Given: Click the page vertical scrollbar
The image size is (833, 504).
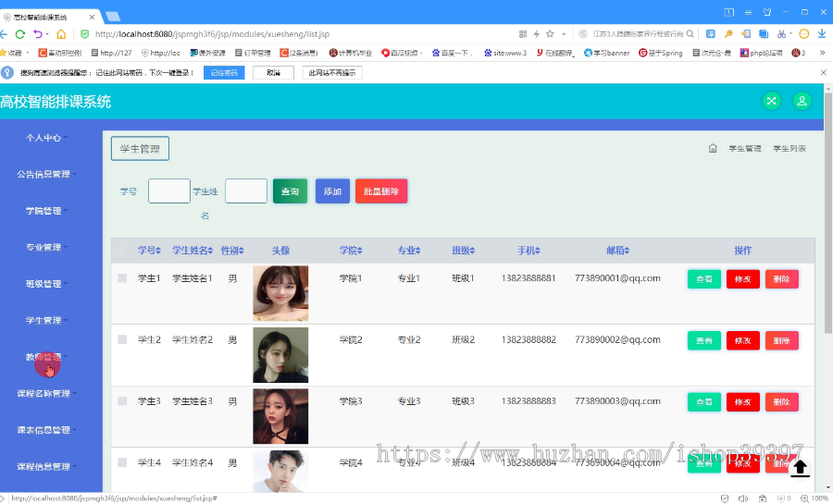Looking at the screenshot, I should (x=827, y=212).
